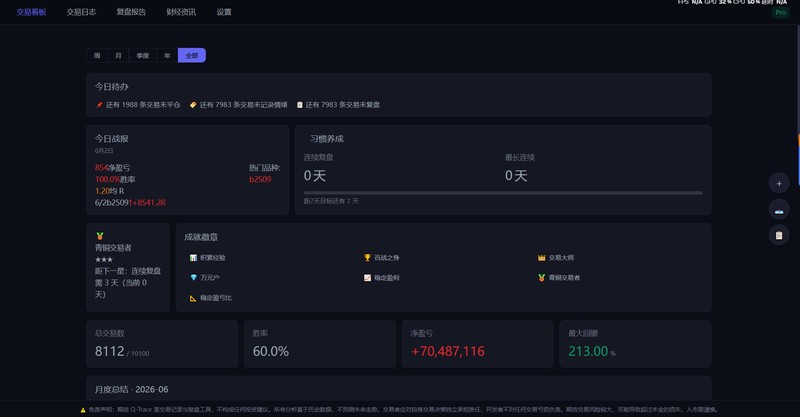This screenshot has width=800, height=417.
Task: Click the 最大回撤 213.00% card
Action: tap(635, 344)
